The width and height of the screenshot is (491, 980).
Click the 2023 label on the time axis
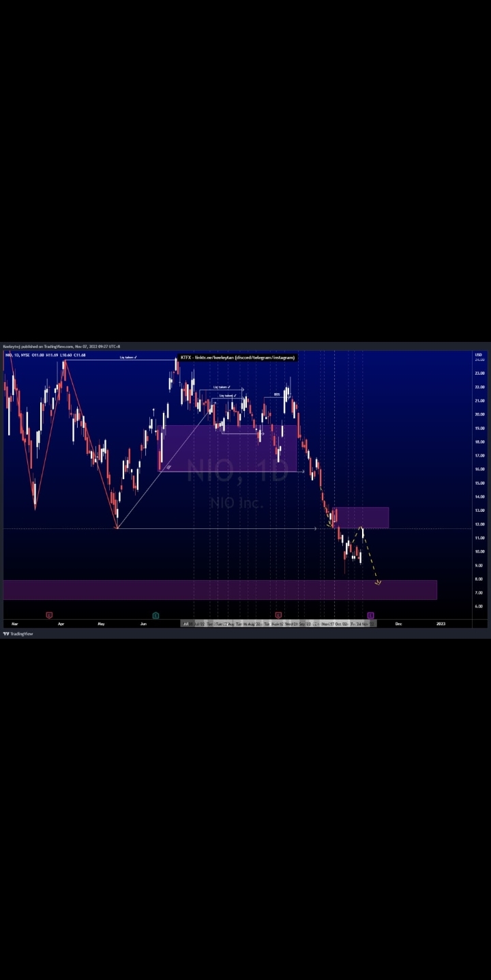pyautogui.click(x=441, y=624)
